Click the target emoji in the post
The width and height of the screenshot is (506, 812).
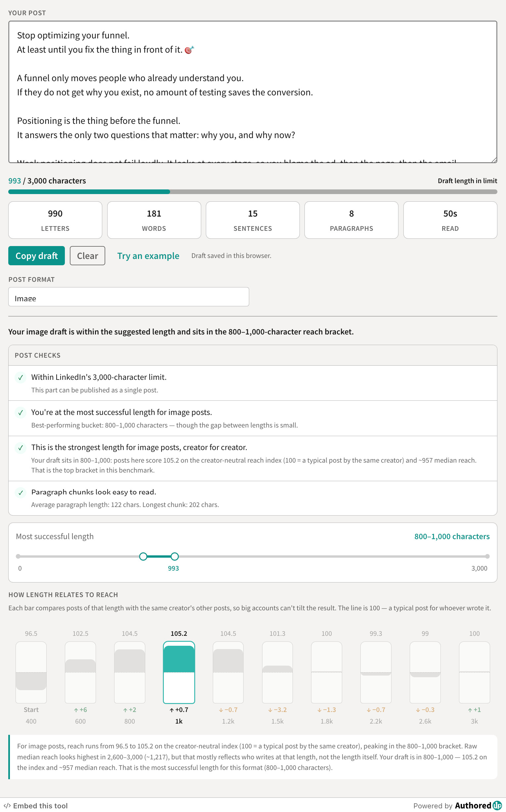click(x=189, y=50)
